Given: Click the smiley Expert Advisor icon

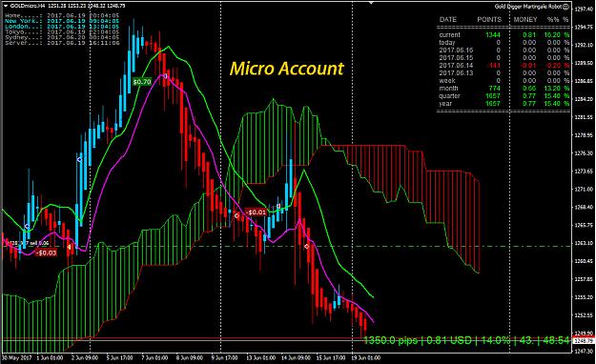Looking at the screenshot, I should click(565, 6).
